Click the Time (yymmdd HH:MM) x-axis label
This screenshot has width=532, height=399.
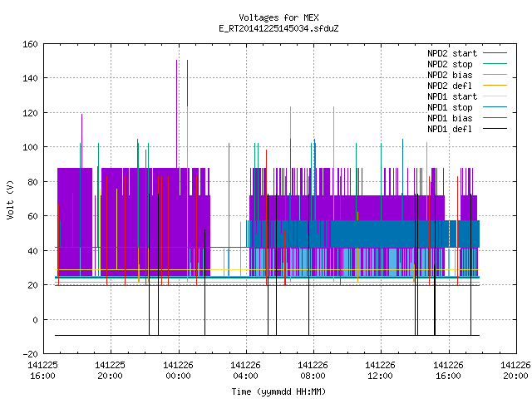click(x=278, y=392)
